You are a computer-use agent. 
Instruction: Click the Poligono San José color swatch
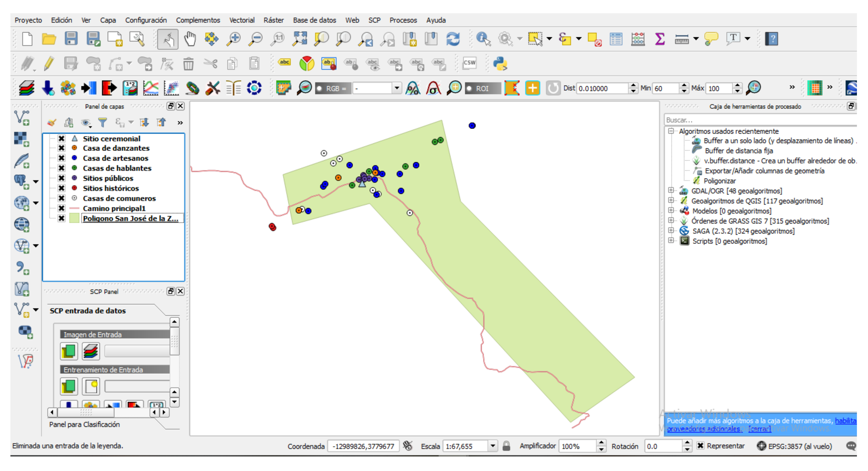[74, 219]
